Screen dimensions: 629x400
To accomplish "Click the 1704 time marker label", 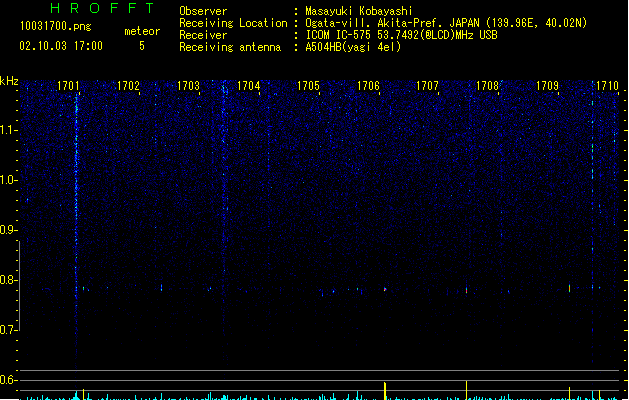I will pyautogui.click(x=248, y=86).
